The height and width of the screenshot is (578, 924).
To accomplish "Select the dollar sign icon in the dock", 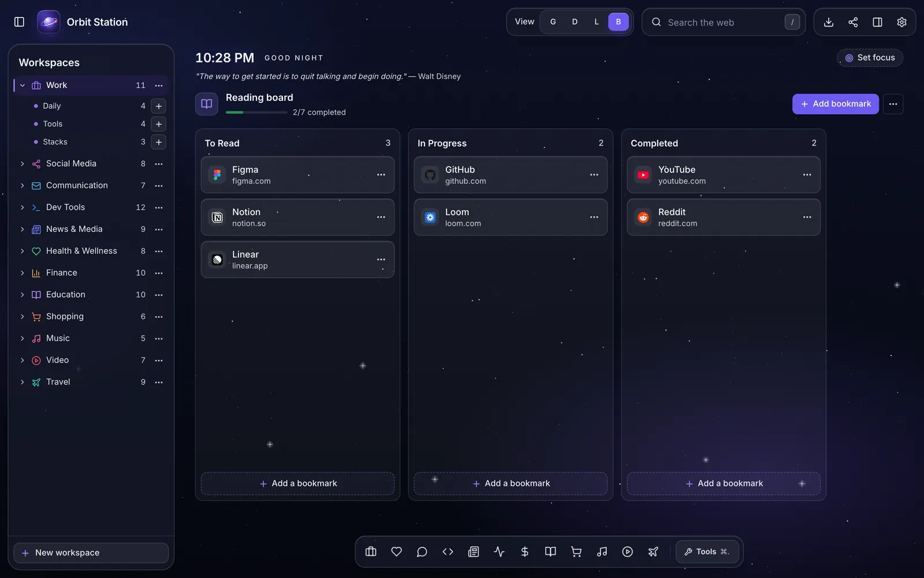I will (x=525, y=551).
